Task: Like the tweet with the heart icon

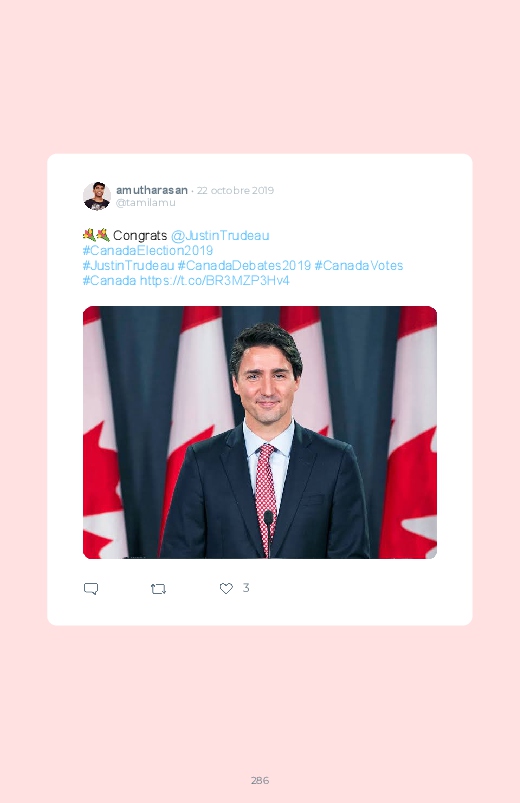Action: click(x=226, y=588)
